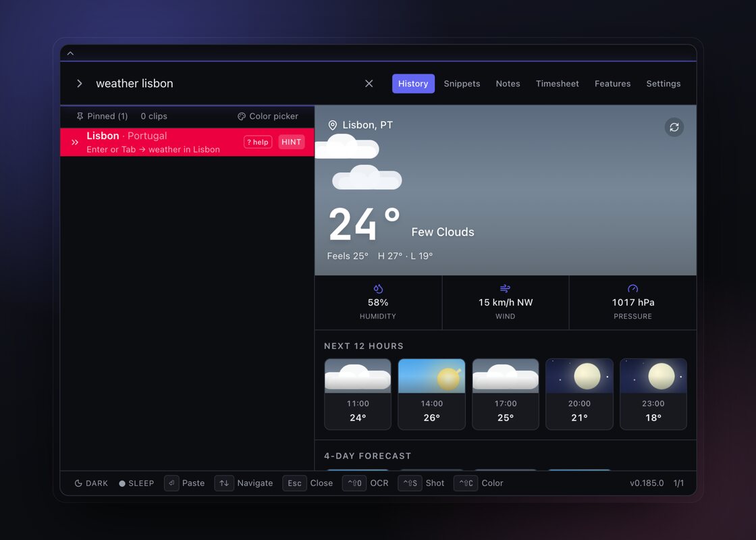756x540 pixels.
Task: Click the 1/1 result counter
Action: pyautogui.click(x=678, y=483)
